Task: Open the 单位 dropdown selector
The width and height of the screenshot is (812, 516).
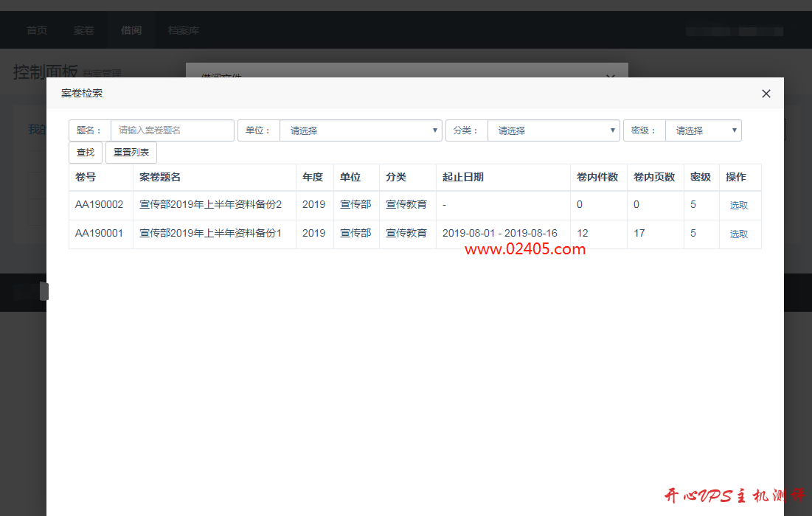Action: point(361,130)
